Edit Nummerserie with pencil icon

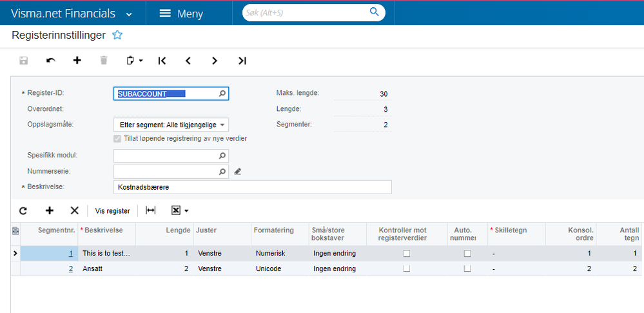[x=237, y=172]
